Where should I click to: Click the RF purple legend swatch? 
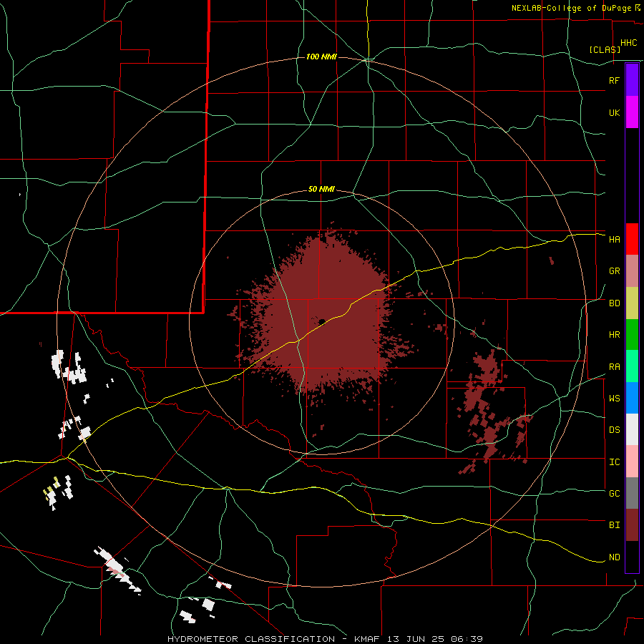pyautogui.click(x=632, y=79)
